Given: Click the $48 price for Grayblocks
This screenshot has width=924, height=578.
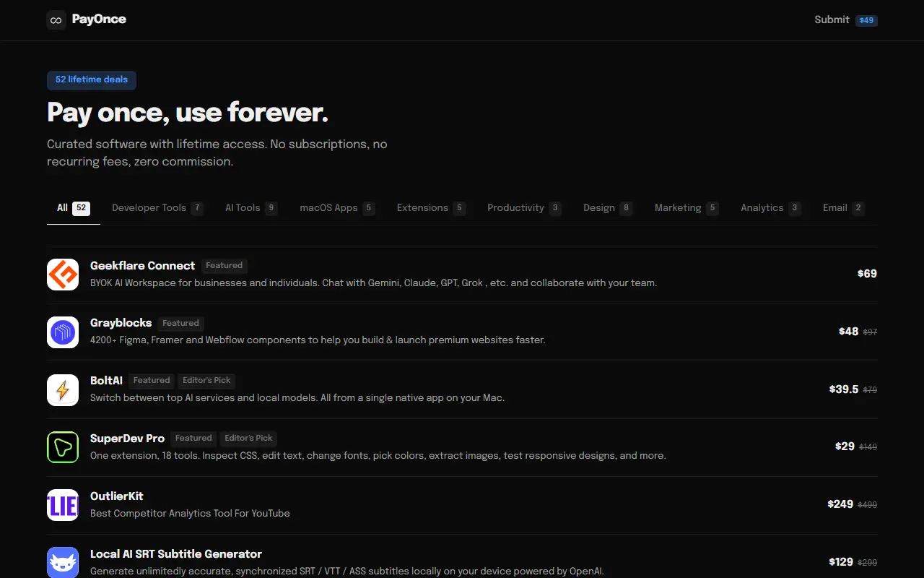Looking at the screenshot, I should pyautogui.click(x=848, y=332).
